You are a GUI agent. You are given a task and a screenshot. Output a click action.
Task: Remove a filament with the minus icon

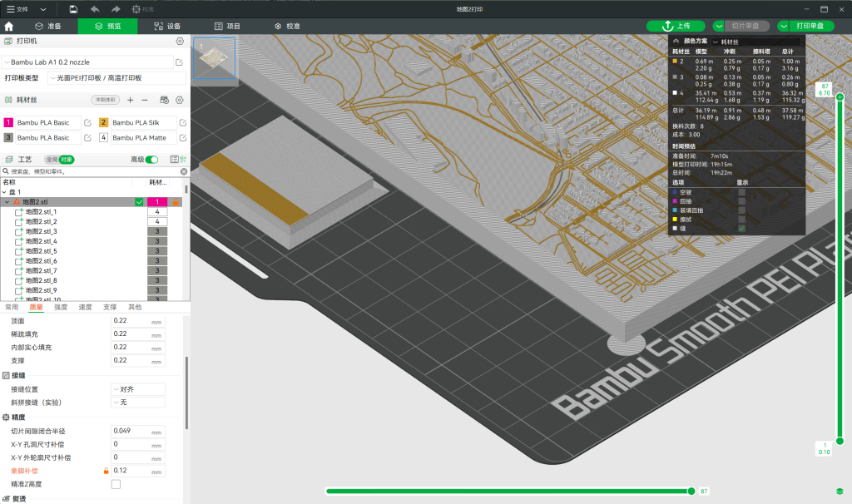145,100
